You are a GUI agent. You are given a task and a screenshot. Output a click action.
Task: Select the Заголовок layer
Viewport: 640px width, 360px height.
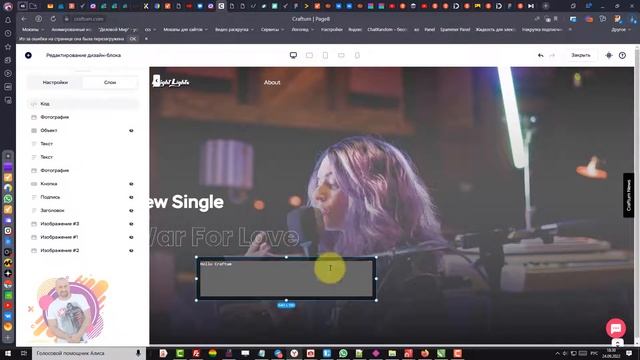(x=83, y=211)
